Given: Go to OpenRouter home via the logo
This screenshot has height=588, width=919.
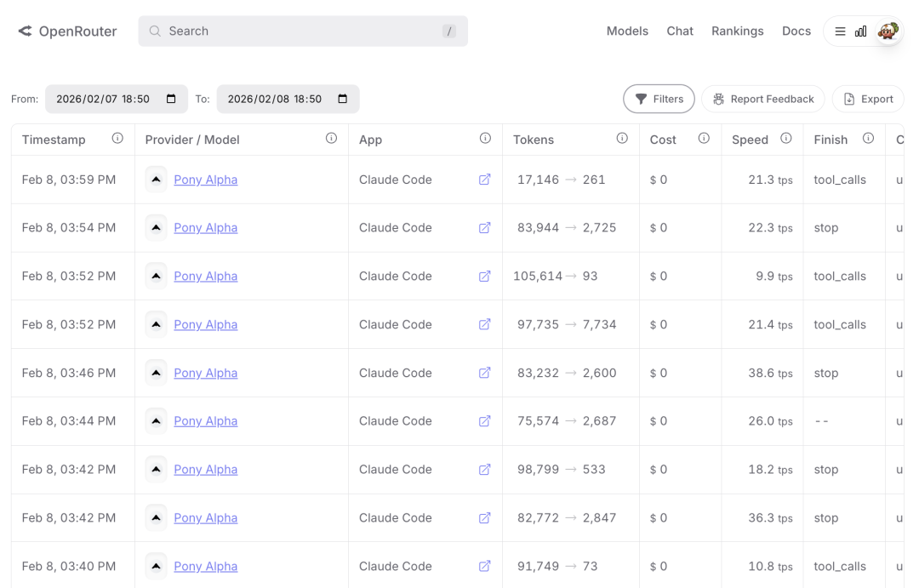Looking at the screenshot, I should pyautogui.click(x=67, y=31).
